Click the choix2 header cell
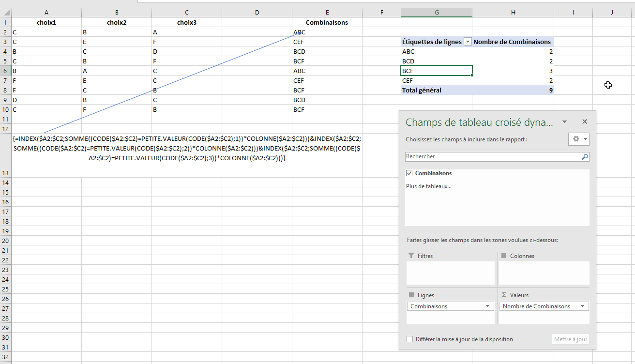Viewport: 635px width, 364px height. 117,22
